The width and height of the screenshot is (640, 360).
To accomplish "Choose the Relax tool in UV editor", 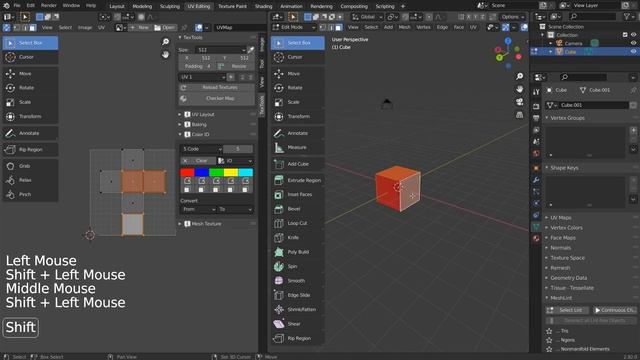I will point(30,180).
